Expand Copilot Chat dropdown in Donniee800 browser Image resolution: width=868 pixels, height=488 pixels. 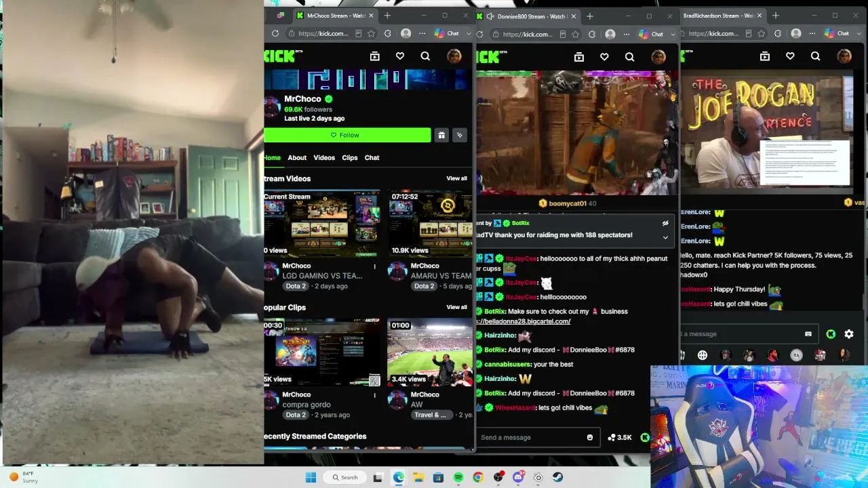(672, 34)
